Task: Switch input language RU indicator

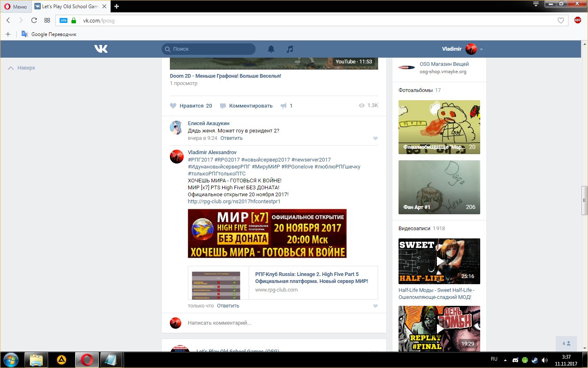Action: pyautogui.click(x=494, y=359)
